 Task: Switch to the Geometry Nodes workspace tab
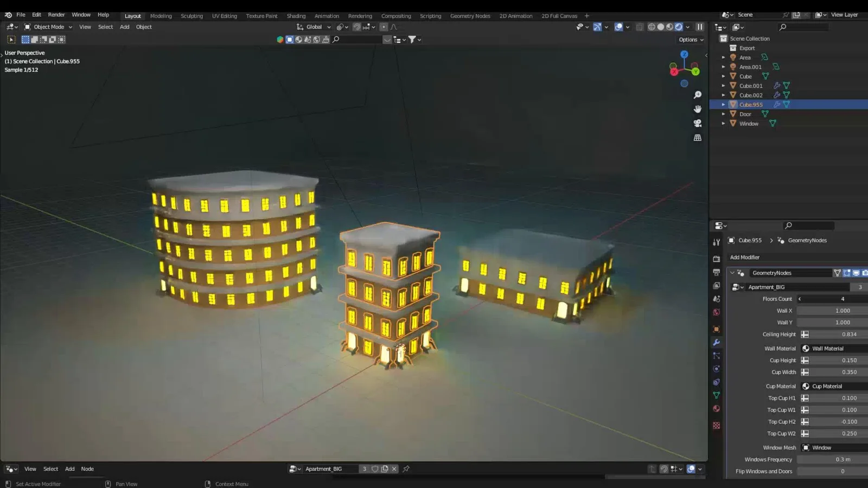coord(470,16)
